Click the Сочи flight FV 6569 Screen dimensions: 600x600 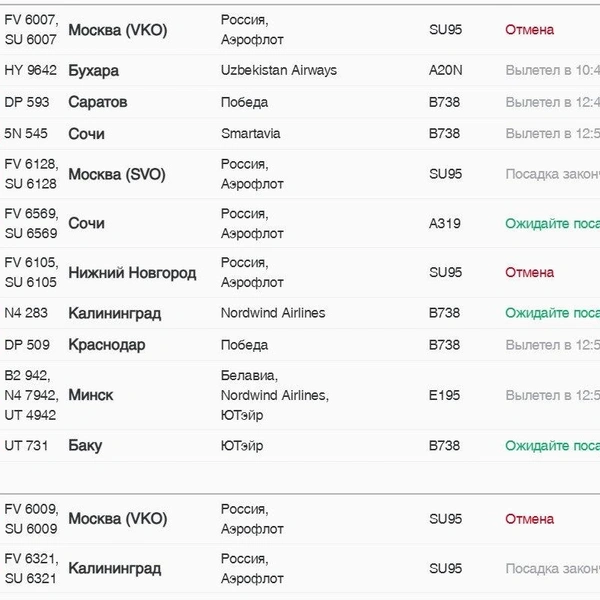(x=300, y=223)
